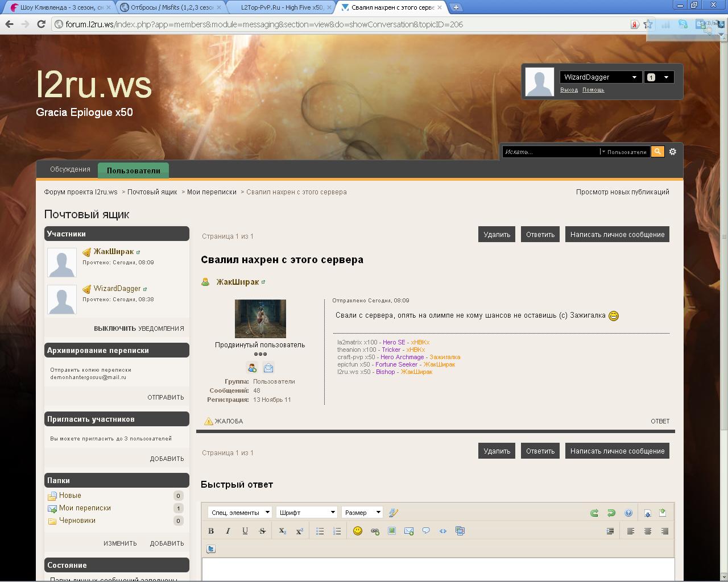The width and height of the screenshot is (728, 582).
Task: Bookmark this page with the star
Action: point(648,24)
